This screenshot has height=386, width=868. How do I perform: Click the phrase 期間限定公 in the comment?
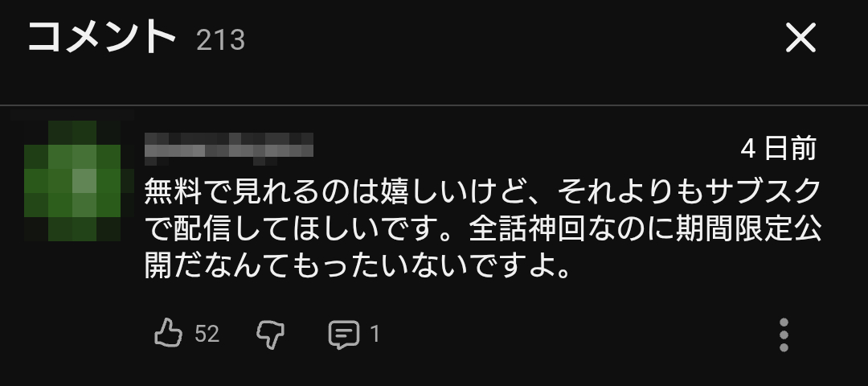coord(748,230)
